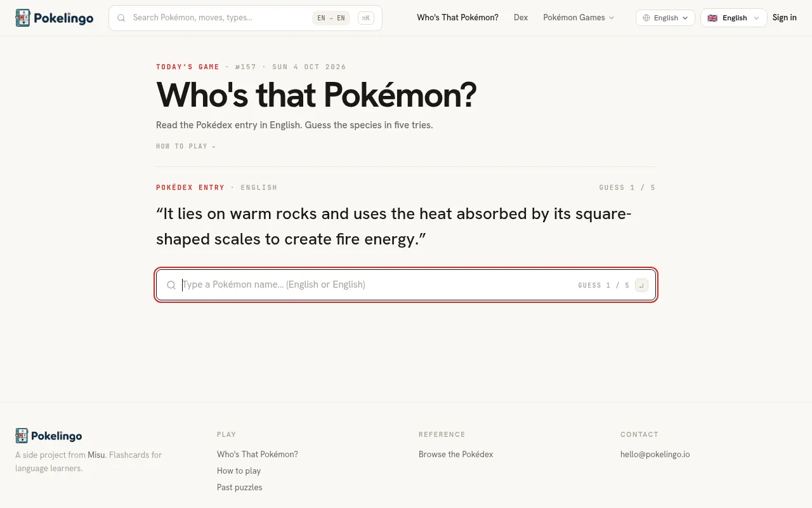This screenshot has width=812, height=508.
Task: Click the UK flag icon
Action: click(712, 18)
